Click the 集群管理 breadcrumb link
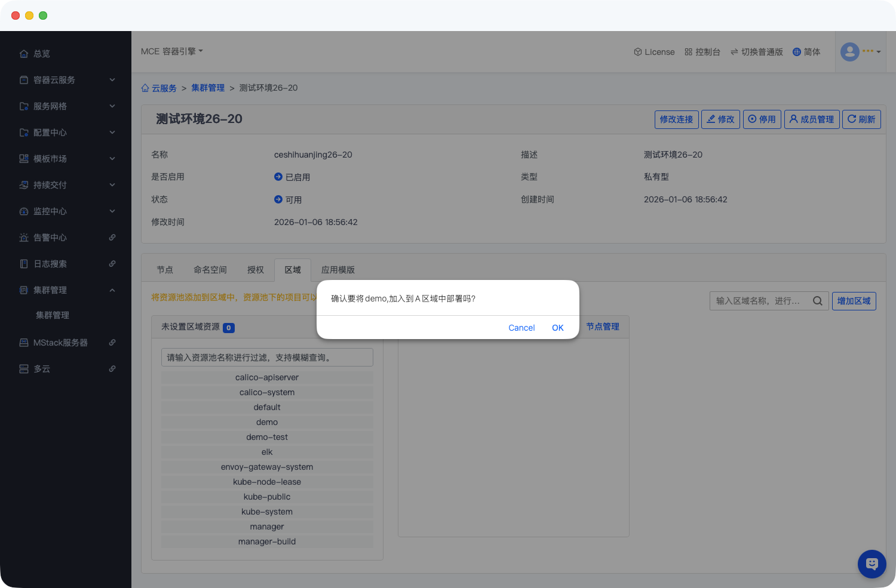Viewport: 896px width, 588px height. click(208, 88)
